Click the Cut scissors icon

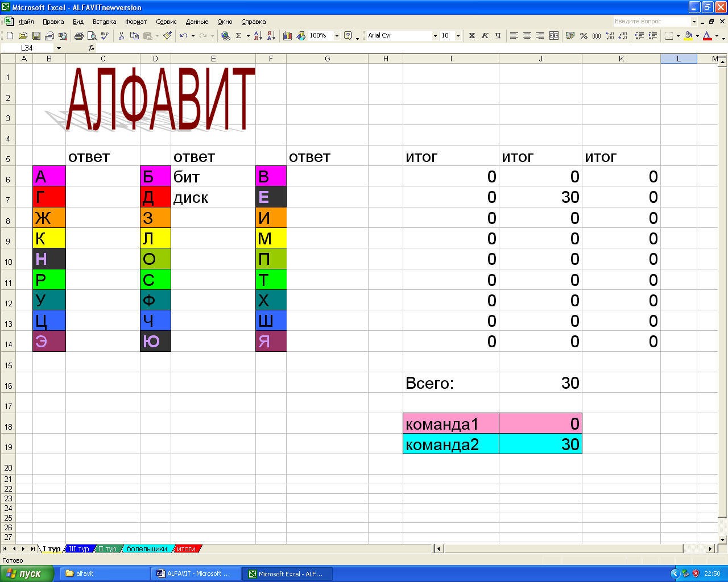[x=121, y=36]
